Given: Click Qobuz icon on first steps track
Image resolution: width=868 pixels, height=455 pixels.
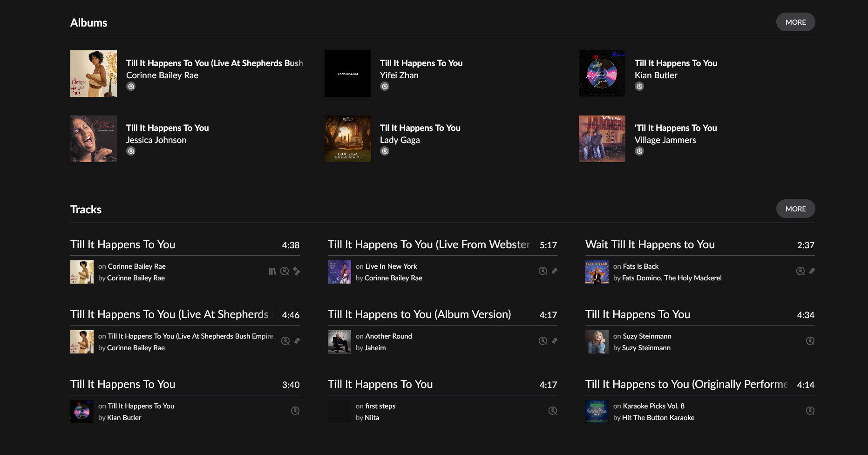Looking at the screenshot, I should [x=553, y=411].
